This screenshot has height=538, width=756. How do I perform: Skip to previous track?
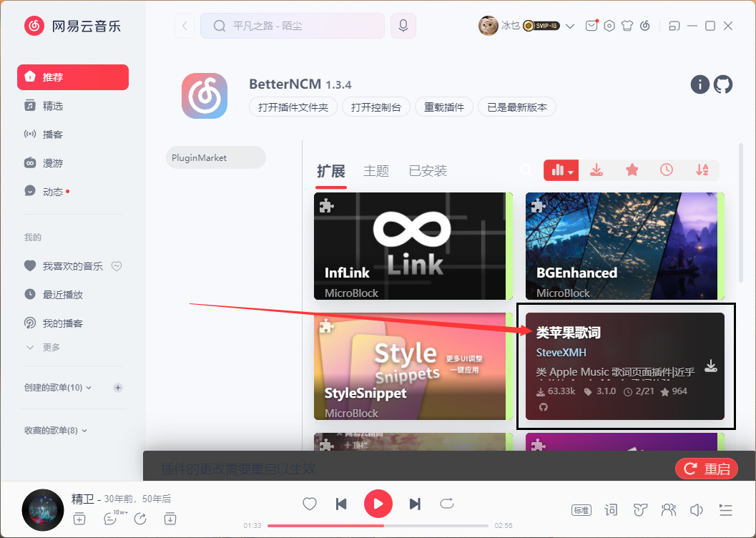pyautogui.click(x=341, y=504)
